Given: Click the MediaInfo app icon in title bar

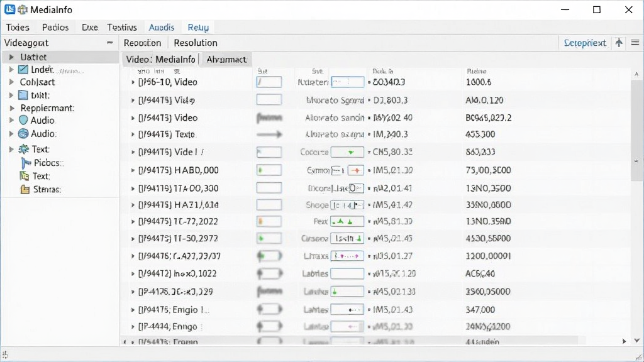Looking at the screenshot, I should 10,9.
